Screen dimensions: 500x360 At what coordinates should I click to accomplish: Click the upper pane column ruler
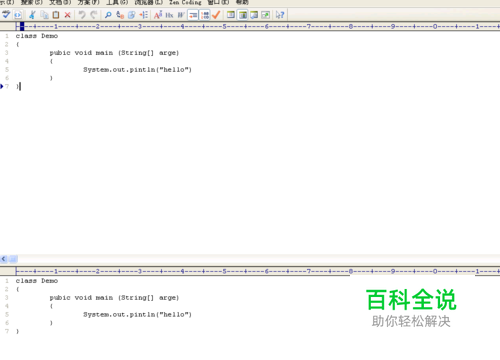pos(257,26)
